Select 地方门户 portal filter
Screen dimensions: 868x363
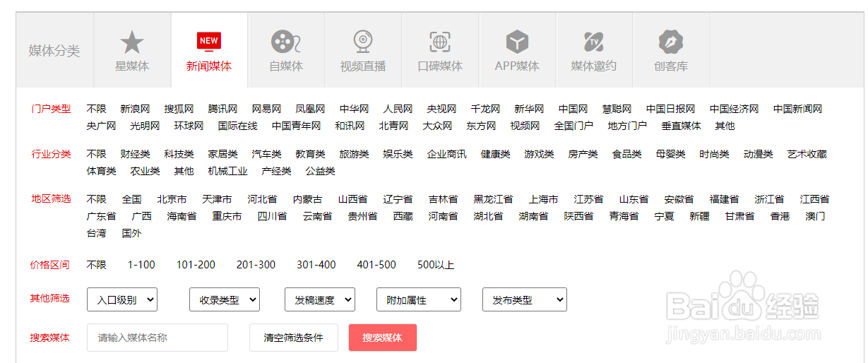627,126
